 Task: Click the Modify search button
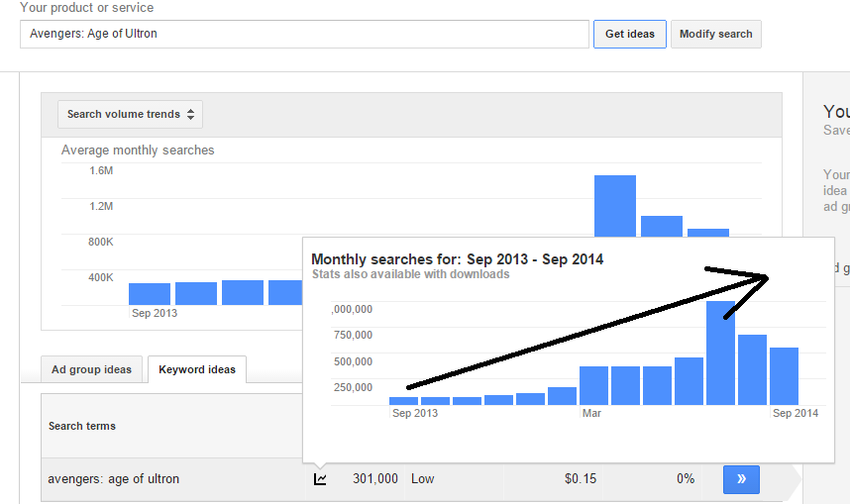715,34
